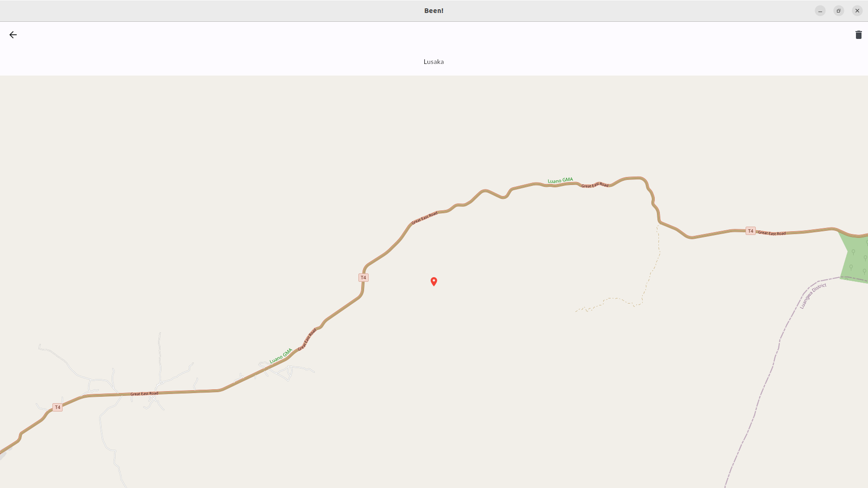This screenshot has width=868, height=488.
Task: Maximize the Been! window
Action: pos(839,11)
